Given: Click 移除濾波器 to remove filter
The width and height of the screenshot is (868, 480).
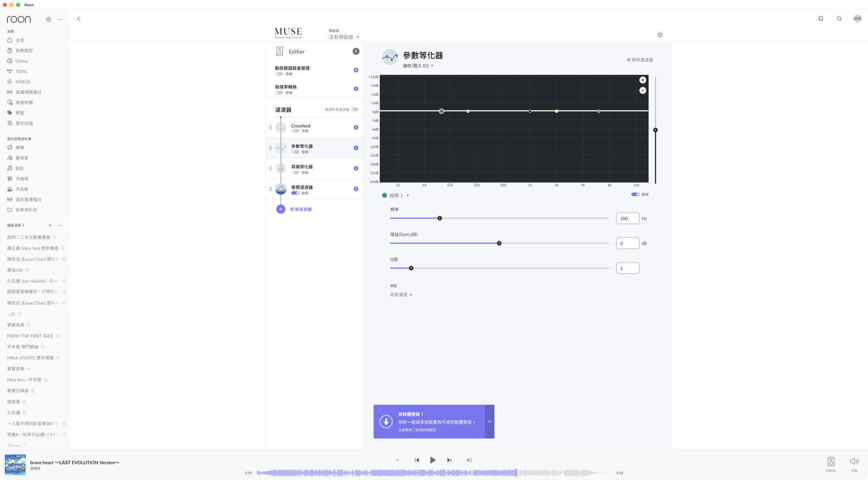Looking at the screenshot, I should click(640, 60).
